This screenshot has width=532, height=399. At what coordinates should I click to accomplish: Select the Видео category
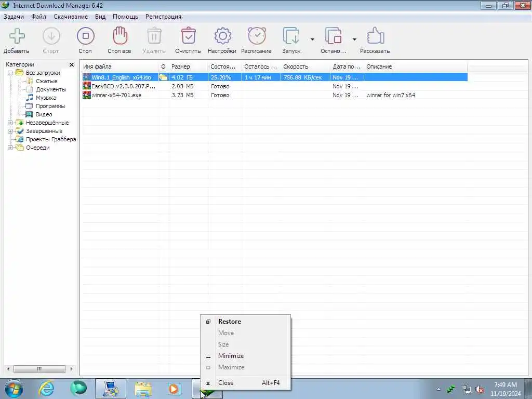44,114
